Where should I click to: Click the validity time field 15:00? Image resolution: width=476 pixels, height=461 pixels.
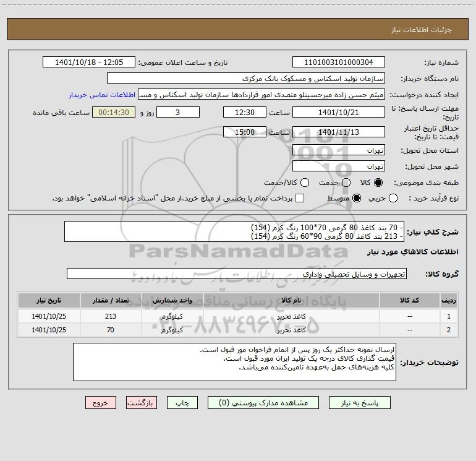[x=245, y=132]
